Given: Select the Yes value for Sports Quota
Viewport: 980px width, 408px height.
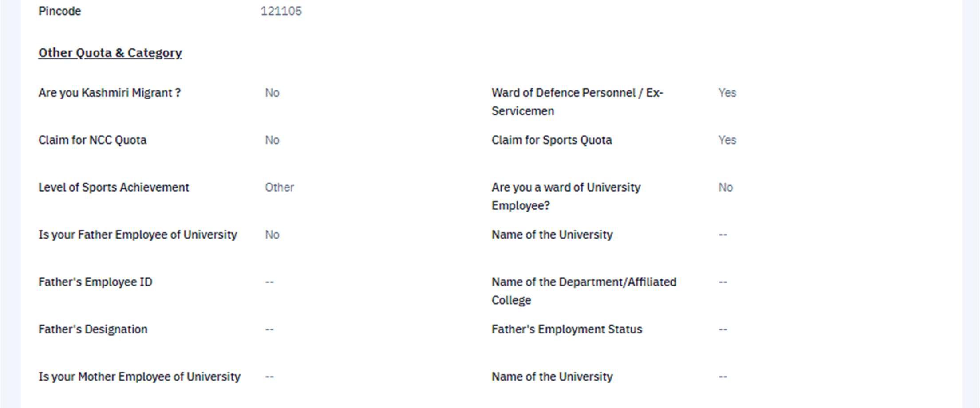Looking at the screenshot, I should [x=727, y=140].
